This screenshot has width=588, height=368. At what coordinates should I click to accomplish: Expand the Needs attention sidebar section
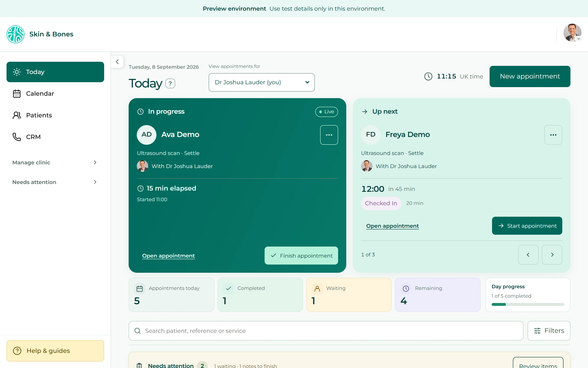(x=55, y=182)
